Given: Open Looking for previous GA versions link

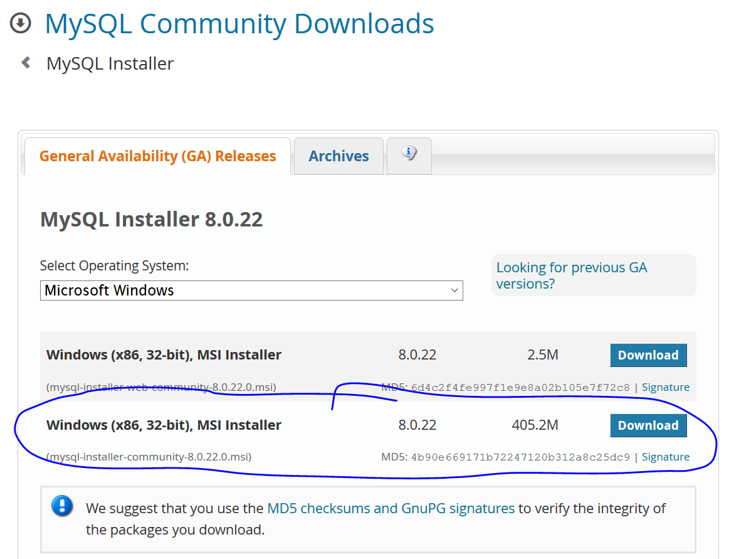Looking at the screenshot, I should point(572,275).
